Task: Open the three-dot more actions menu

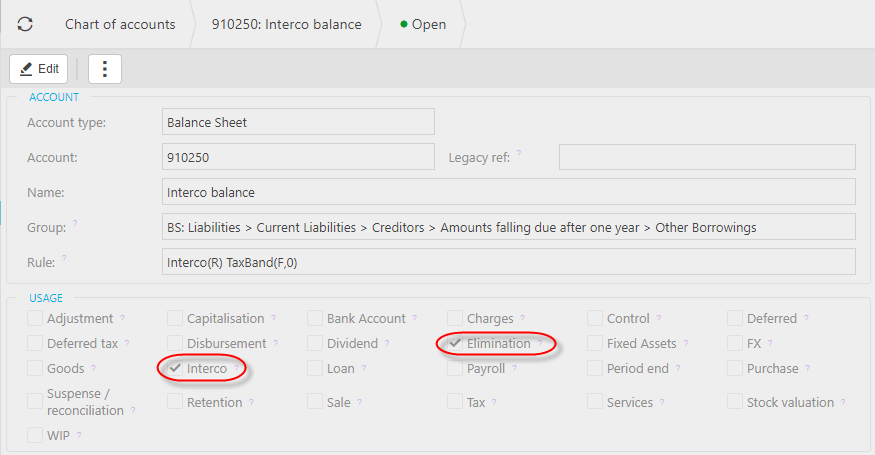Action: pos(105,69)
